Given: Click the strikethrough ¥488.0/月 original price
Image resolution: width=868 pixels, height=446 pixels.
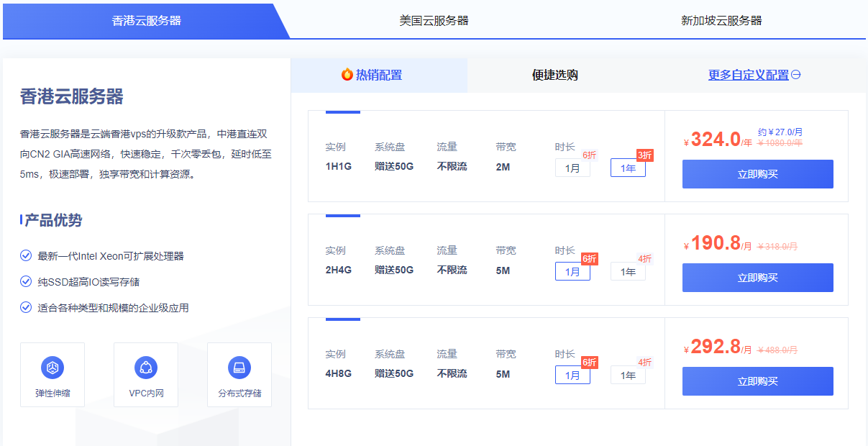Looking at the screenshot, I should (x=777, y=350).
